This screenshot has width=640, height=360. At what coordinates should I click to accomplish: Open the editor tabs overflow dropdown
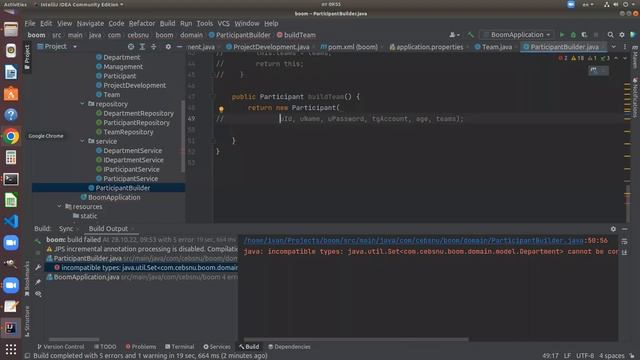tap(613, 47)
